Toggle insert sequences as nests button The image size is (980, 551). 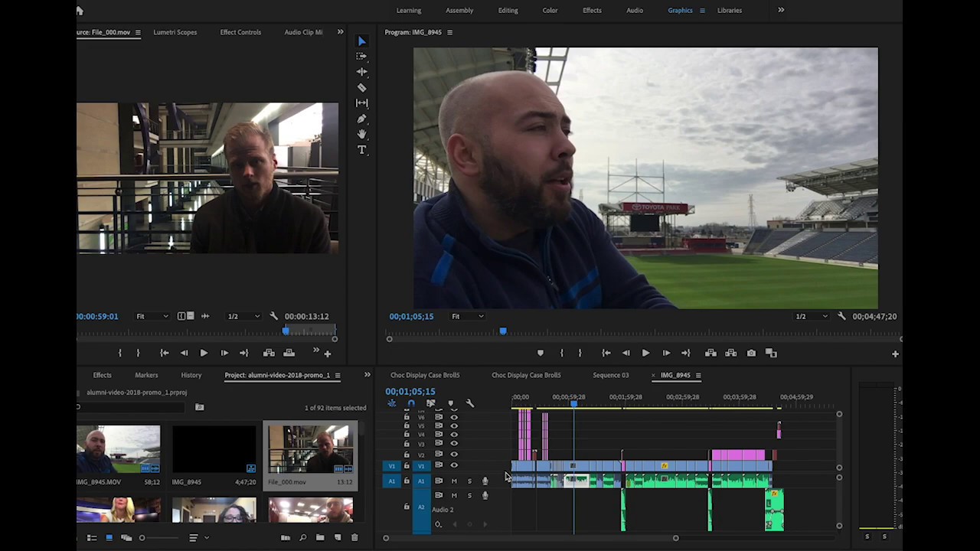(x=392, y=403)
